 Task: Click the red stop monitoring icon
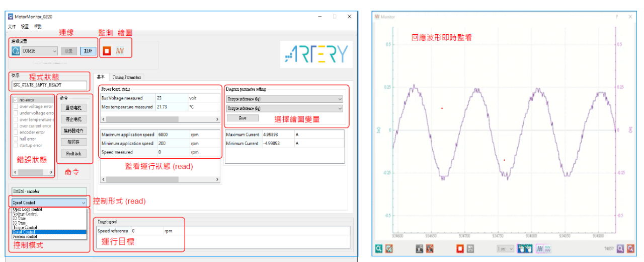point(107,51)
